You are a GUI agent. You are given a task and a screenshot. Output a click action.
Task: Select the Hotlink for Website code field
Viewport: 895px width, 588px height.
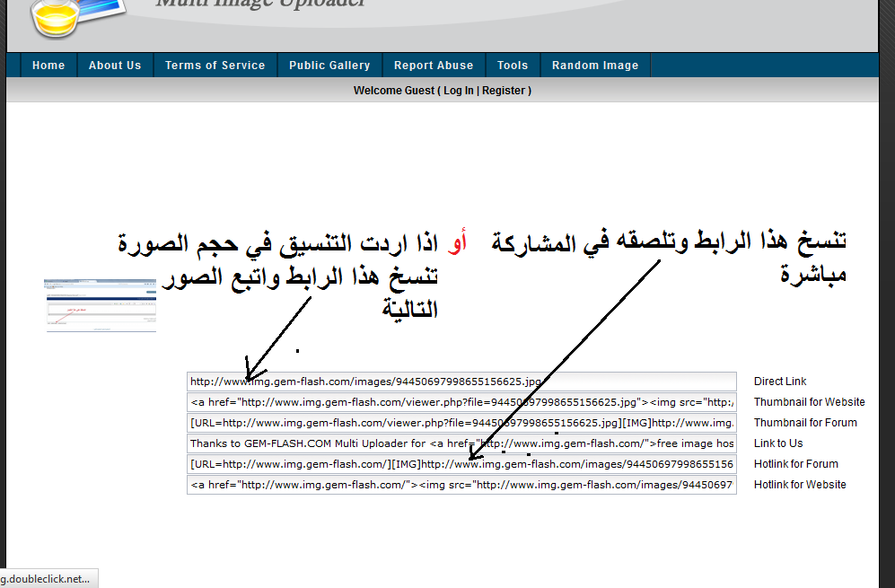(x=461, y=485)
